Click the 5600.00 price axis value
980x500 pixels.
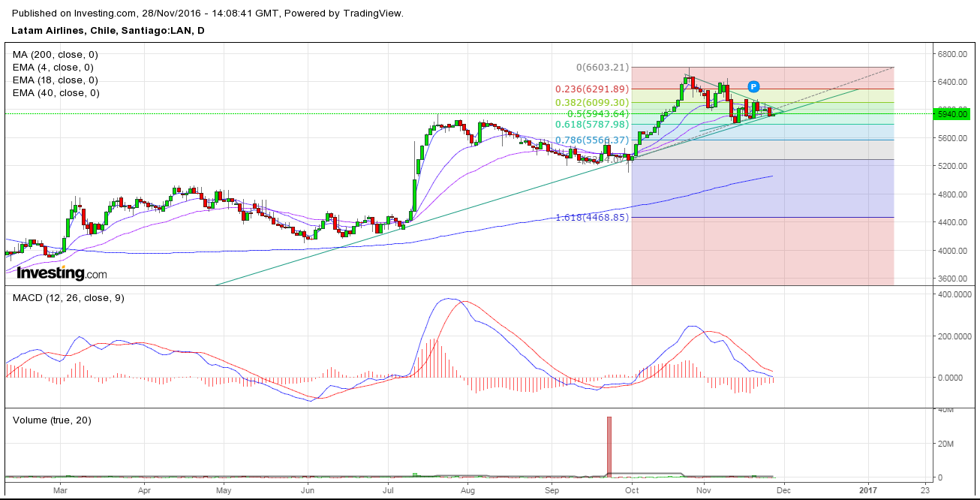pos(951,139)
